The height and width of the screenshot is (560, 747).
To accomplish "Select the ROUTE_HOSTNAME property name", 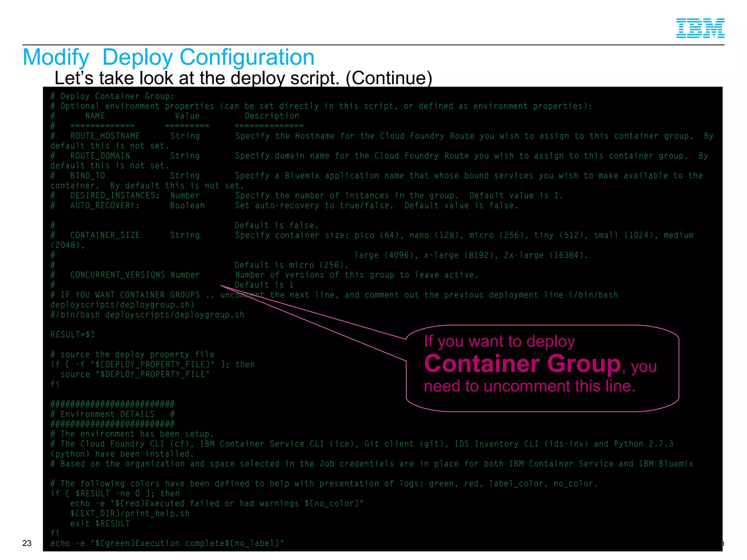I will [105, 136].
